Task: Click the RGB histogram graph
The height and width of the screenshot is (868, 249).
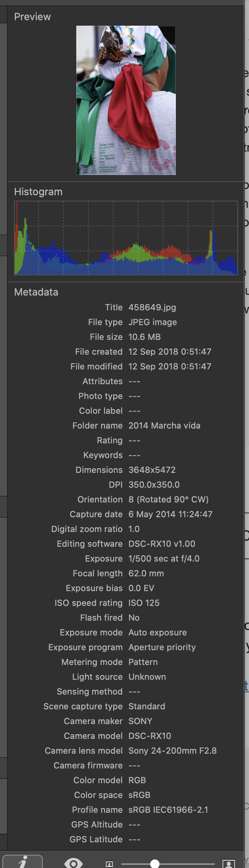Action: click(126, 238)
